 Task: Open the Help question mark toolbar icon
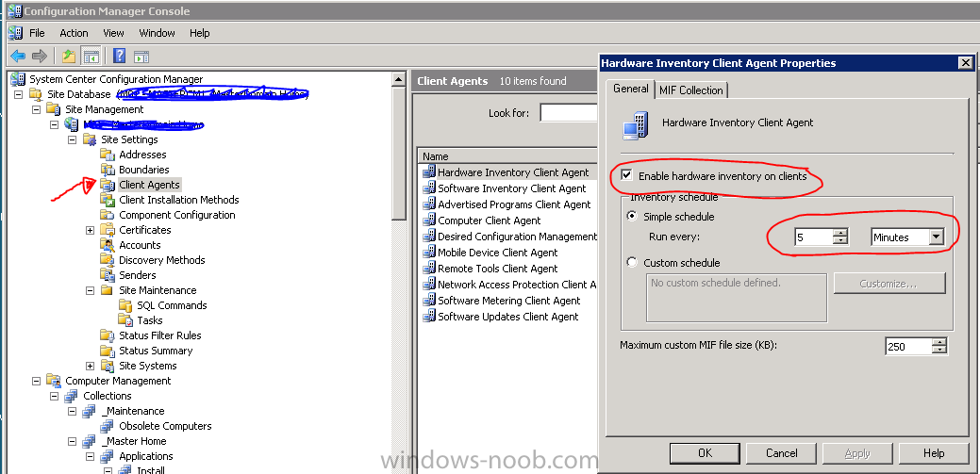(120, 56)
